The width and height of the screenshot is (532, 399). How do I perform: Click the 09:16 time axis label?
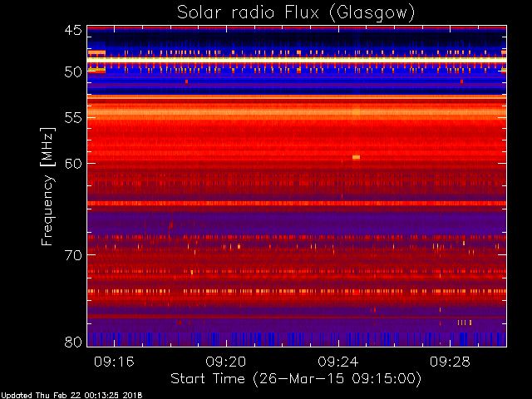[x=114, y=362]
